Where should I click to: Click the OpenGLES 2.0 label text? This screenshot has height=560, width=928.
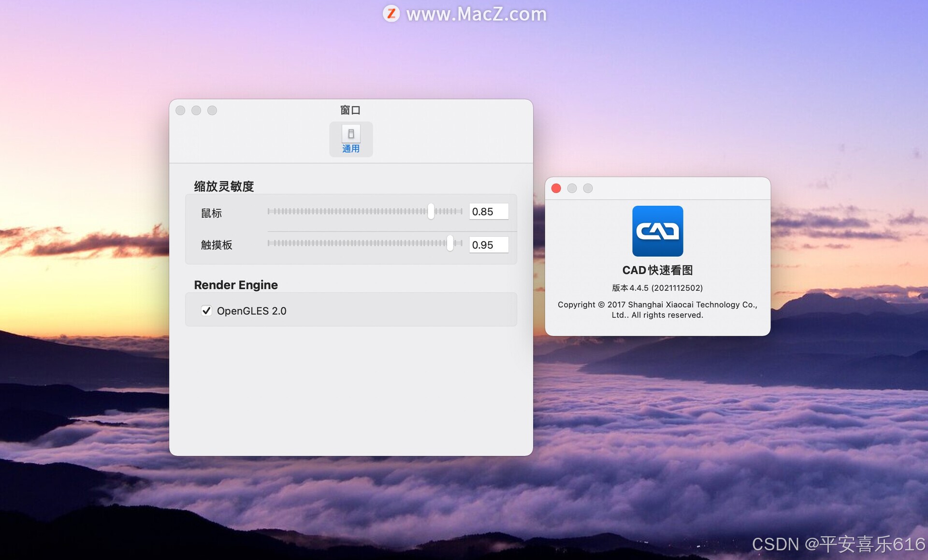[251, 311]
